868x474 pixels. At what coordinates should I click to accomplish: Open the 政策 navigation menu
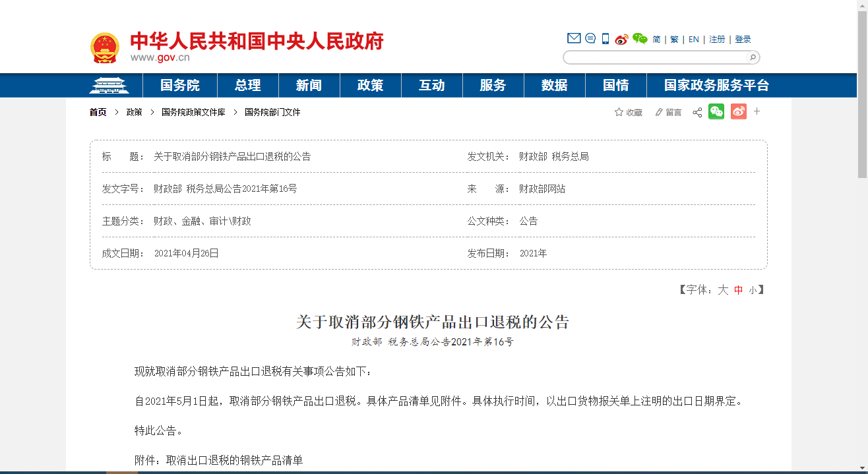370,84
